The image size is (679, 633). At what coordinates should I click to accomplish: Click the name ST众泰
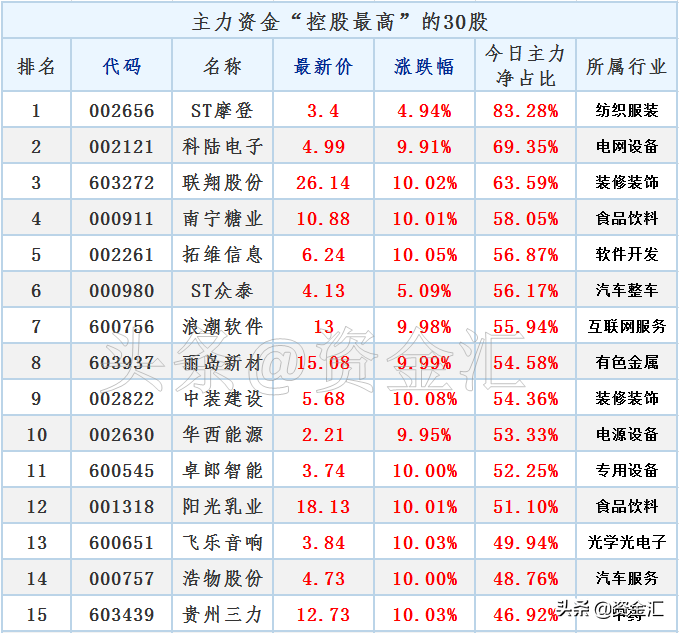tap(222, 291)
